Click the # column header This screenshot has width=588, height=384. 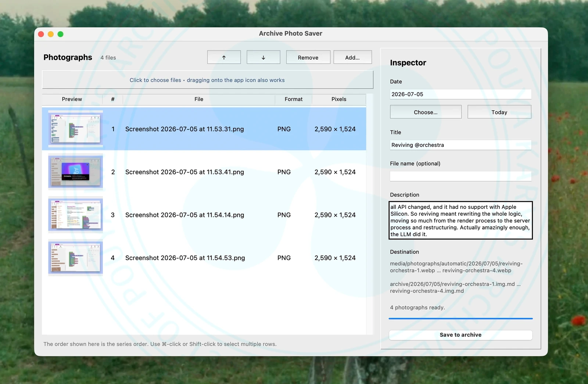113,99
